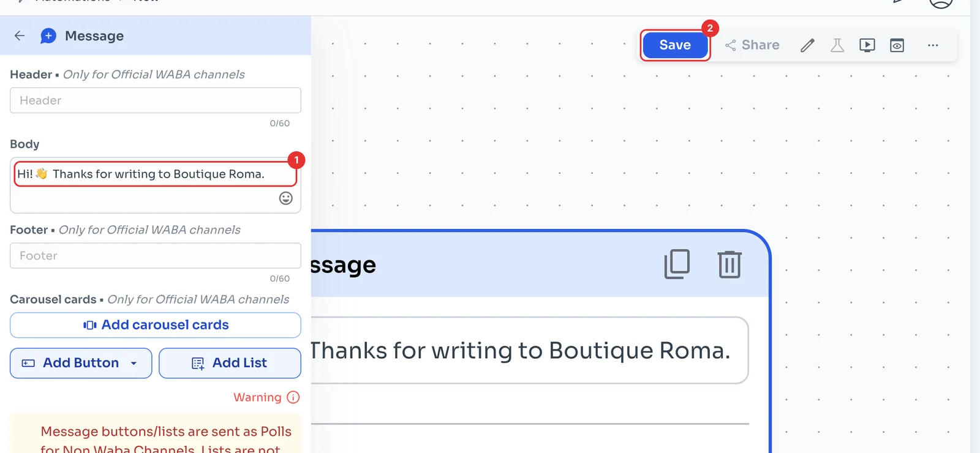The image size is (980, 453).
Task: Click the red Warning label
Action: (x=257, y=397)
